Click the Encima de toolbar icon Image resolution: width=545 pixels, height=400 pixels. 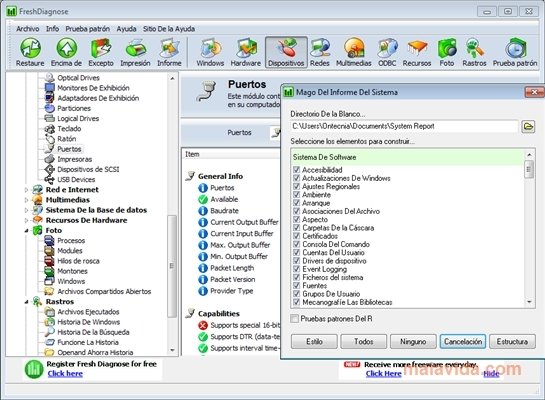click(66, 52)
